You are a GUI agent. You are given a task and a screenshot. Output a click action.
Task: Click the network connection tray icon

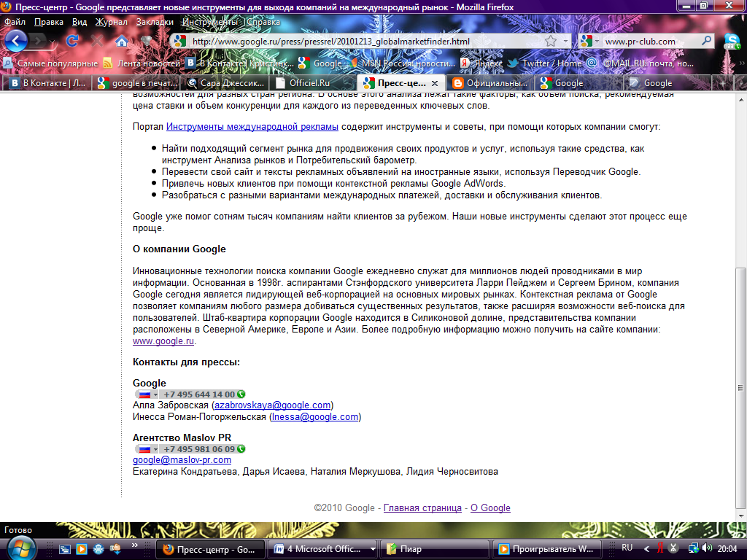click(694, 548)
